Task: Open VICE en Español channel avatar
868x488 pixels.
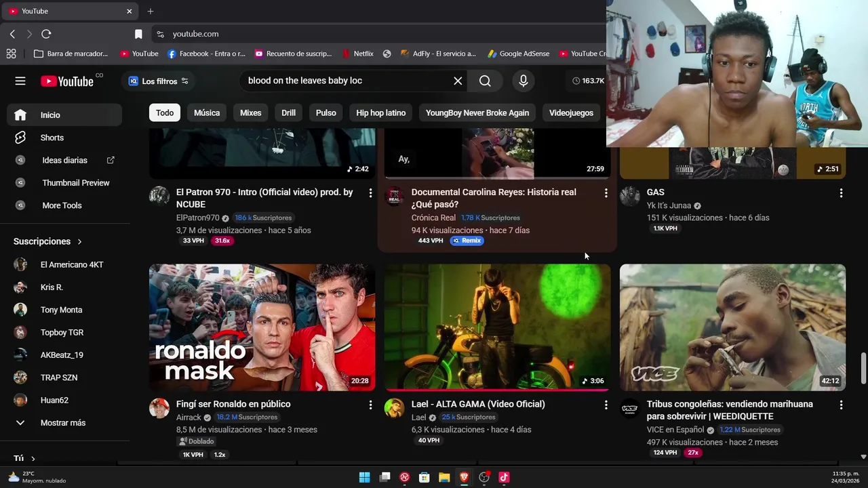Action: pos(630,408)
